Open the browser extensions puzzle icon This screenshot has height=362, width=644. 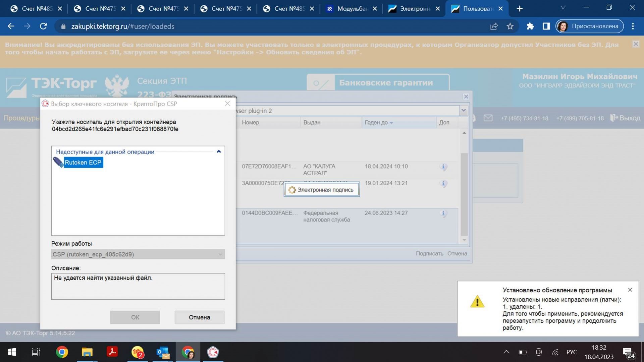(530, 26)
